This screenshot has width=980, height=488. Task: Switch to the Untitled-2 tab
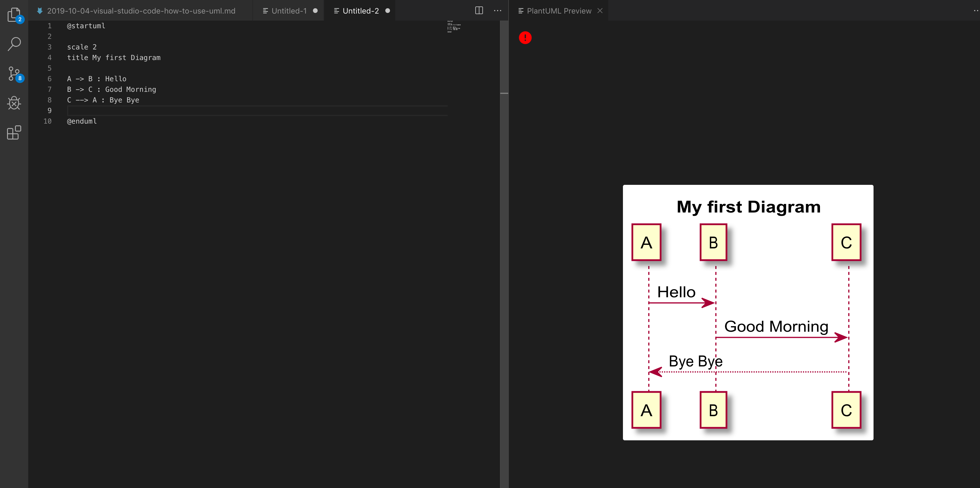[360, 11]
